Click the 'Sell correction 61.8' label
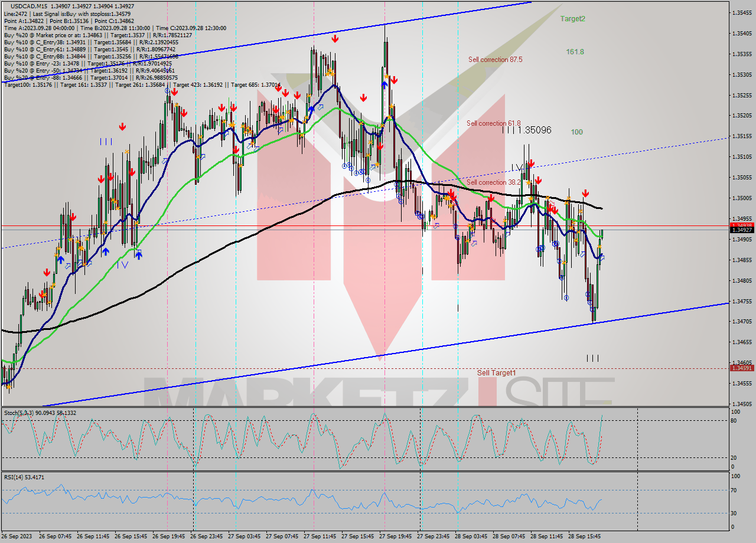The height and width of the screenshot is (543, 756). point(494,123)
